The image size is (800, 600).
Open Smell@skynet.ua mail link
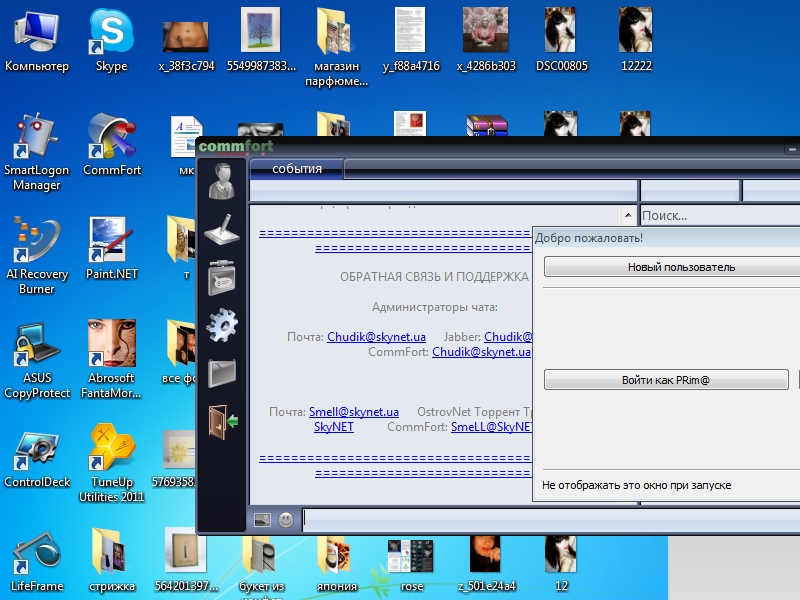(354, 412)
